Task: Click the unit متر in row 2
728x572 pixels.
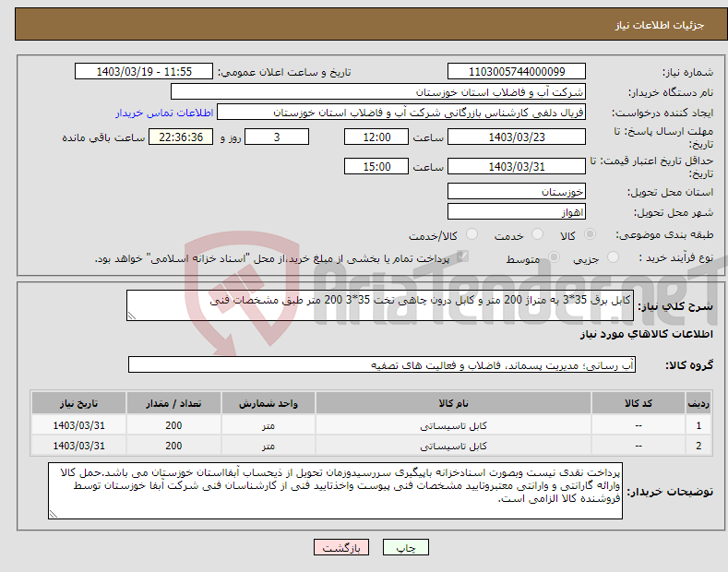Action: [x=269, y=446]
